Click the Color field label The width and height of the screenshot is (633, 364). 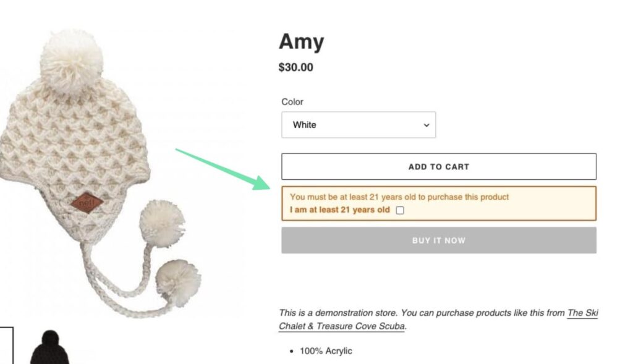(292, 102)
